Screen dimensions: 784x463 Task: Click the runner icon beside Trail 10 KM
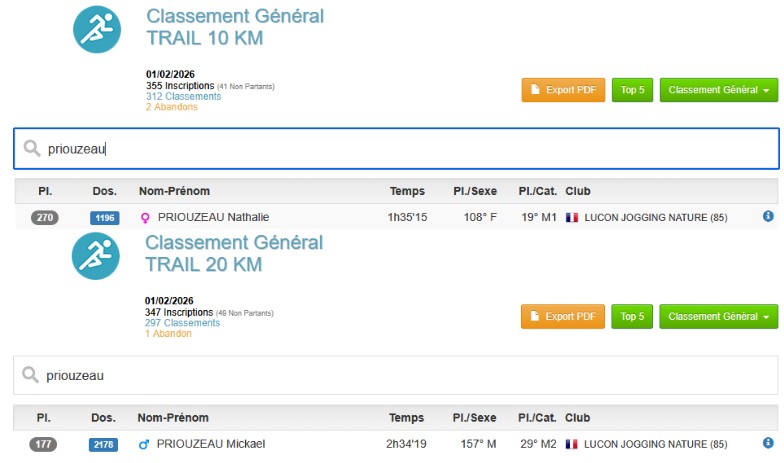[96, 29]
